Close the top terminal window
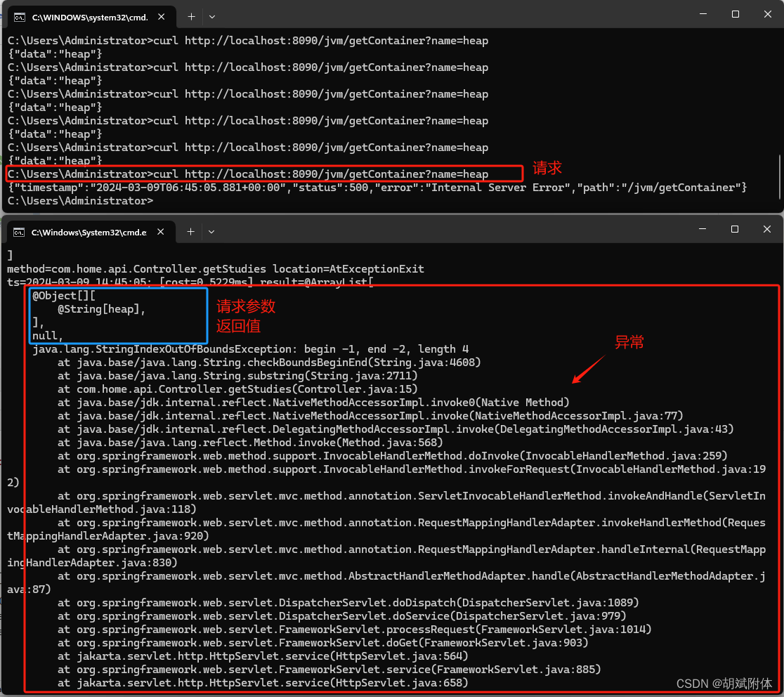 (x=768, y=15)
